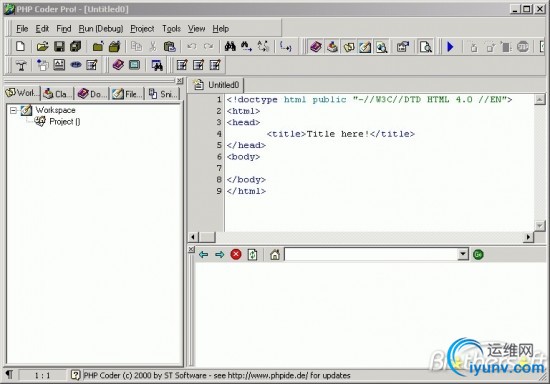This screenshot has height=384, width=550.
Task: Click the editor scroll up arrow
Action: [539, 100]
